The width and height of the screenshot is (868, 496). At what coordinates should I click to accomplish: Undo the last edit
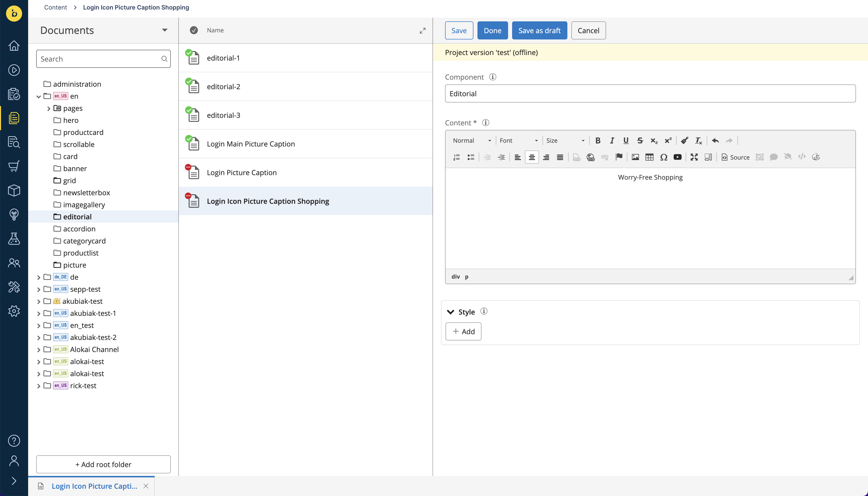(x=715, y=140)
